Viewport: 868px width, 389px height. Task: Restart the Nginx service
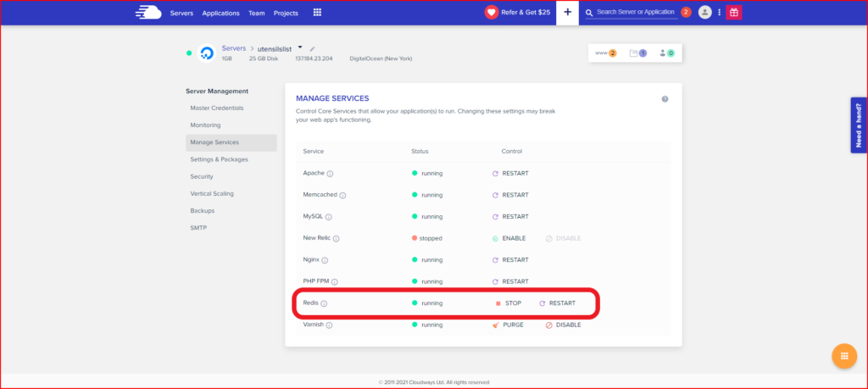coord(510,259)
